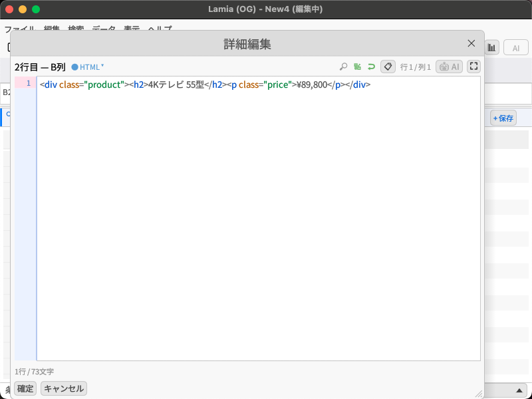The width and height of the screenshot is (532, 399).
Task: Click the キャンセル button
Action: click(64, 388)
